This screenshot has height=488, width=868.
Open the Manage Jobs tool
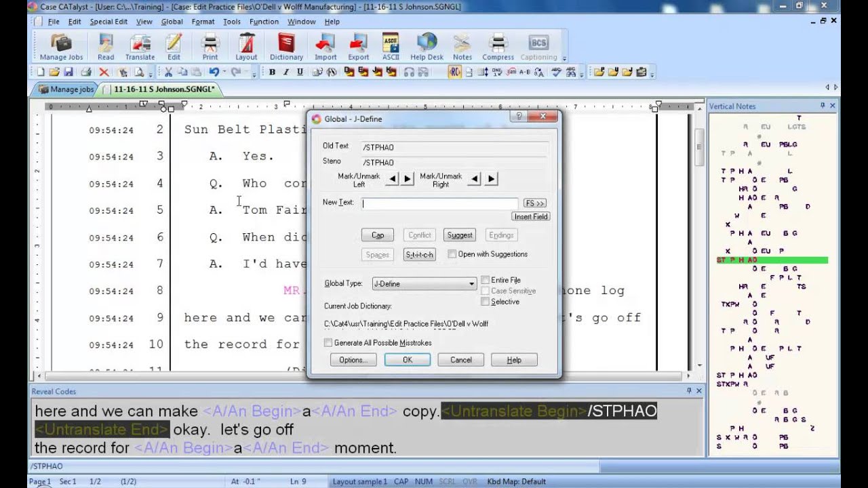tap(61, 47)
